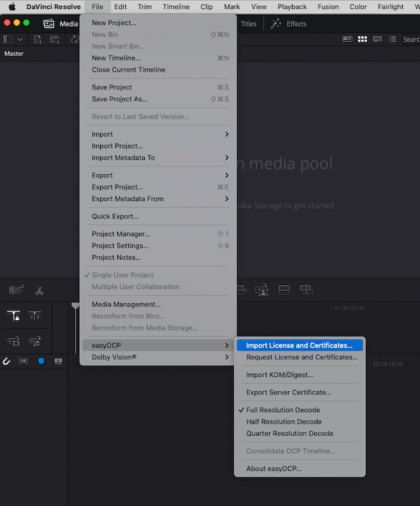Screen dimensions: 420x506
Task: Toggle the Lock Playhead timeline icon
Action: point(13,316)
